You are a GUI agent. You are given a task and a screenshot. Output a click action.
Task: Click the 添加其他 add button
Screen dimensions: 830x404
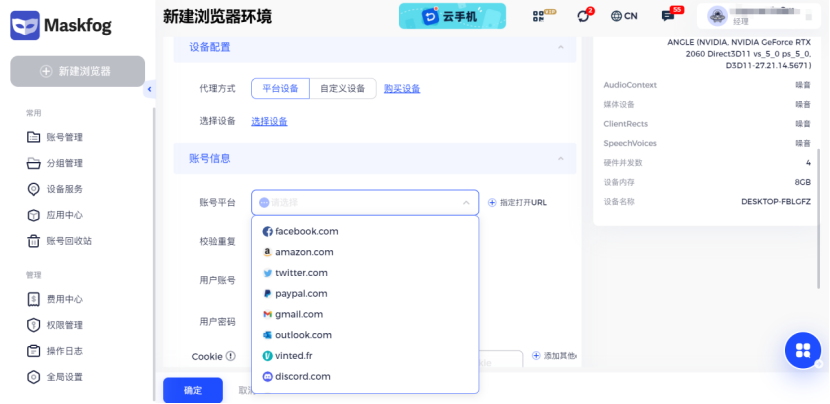click(x=554, y=356)
